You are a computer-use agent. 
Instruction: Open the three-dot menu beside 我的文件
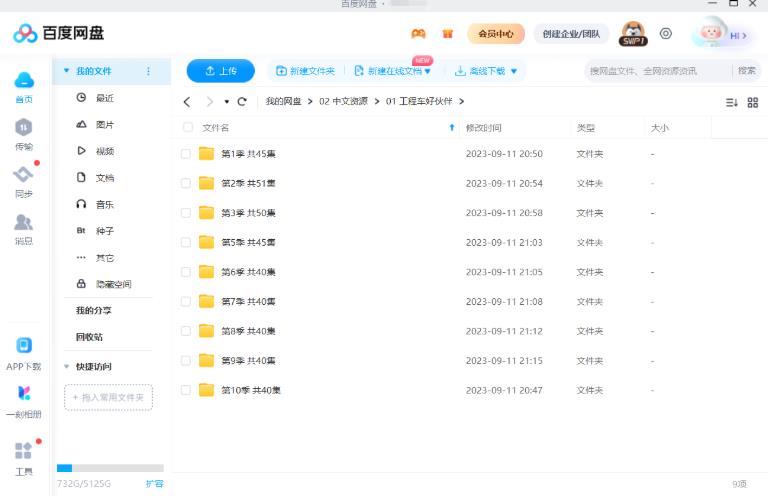(x=148, y=71)
